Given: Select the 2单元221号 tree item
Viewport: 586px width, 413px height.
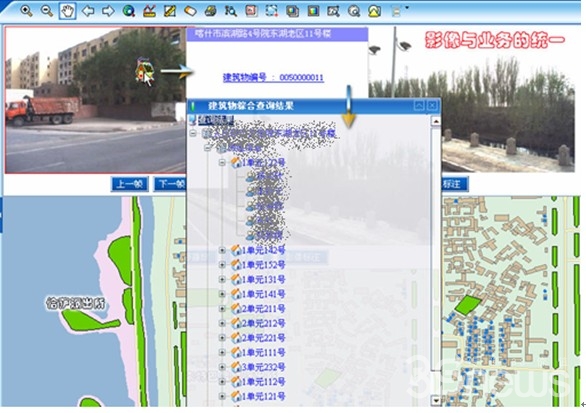Looking at the screenshot, I should 263,338.
